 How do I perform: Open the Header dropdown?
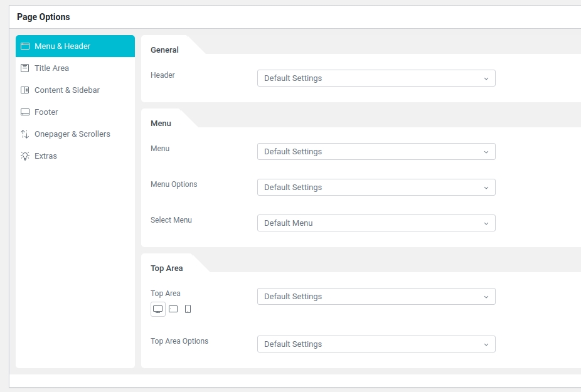coord(376,78)
